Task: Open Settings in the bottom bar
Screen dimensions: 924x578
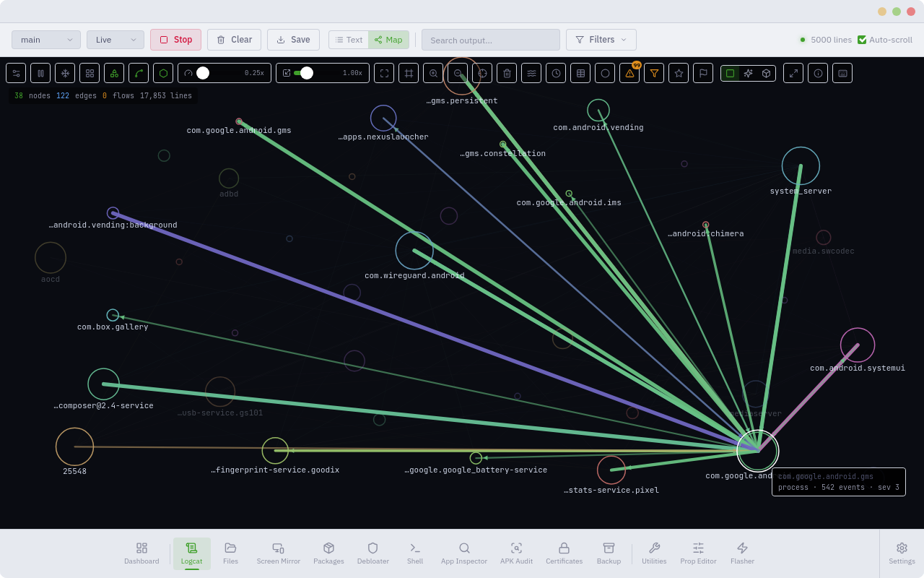Action: [x=902, y=553]
